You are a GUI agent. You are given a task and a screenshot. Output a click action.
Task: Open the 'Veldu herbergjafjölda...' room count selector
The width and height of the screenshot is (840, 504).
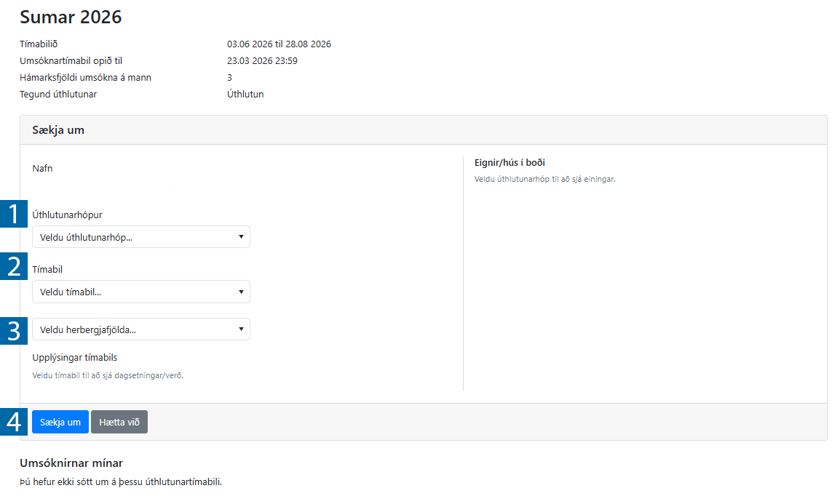tap(140, 329)
